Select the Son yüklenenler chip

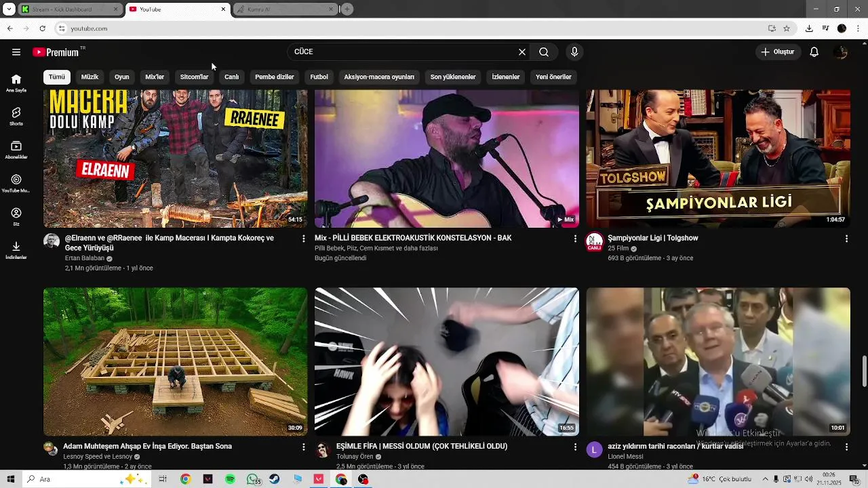pos(453,77)
